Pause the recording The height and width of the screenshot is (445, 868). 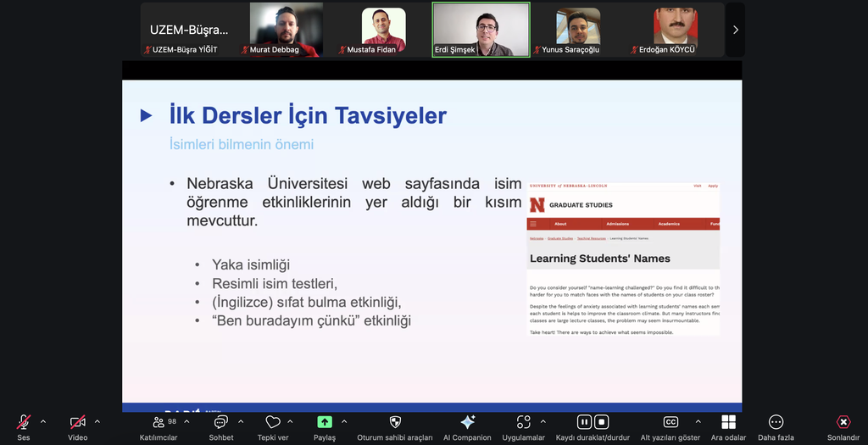pos(584,421)
